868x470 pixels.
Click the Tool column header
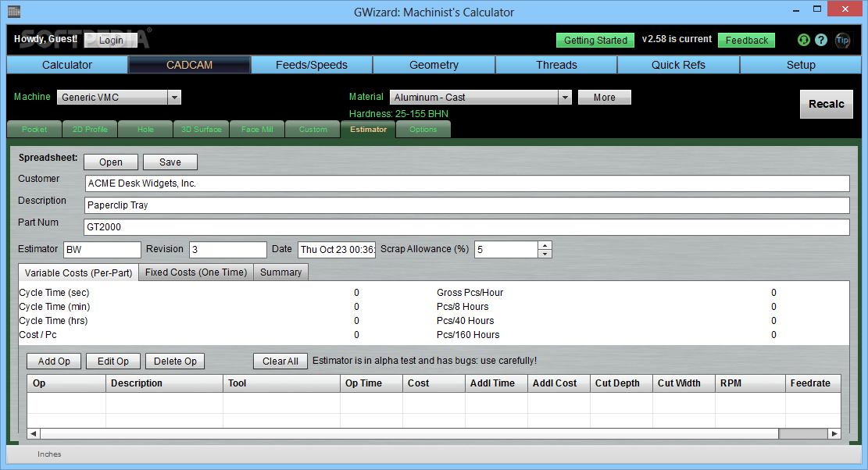282,383
